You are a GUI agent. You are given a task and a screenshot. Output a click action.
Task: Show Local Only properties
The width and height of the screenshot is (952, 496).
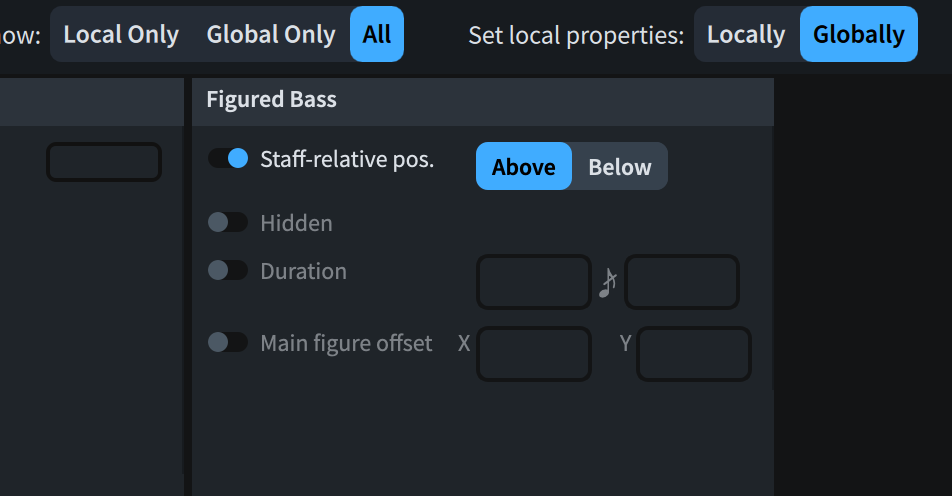point(121,34)
